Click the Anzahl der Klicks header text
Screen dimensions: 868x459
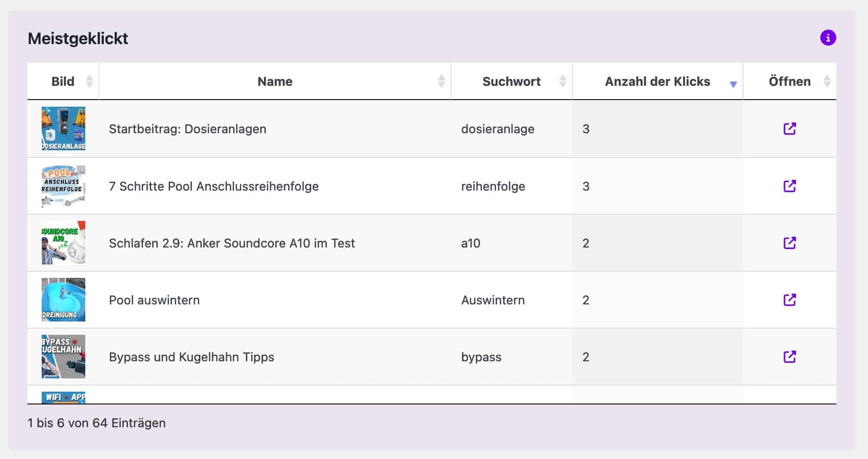click(x=657, y=82)
